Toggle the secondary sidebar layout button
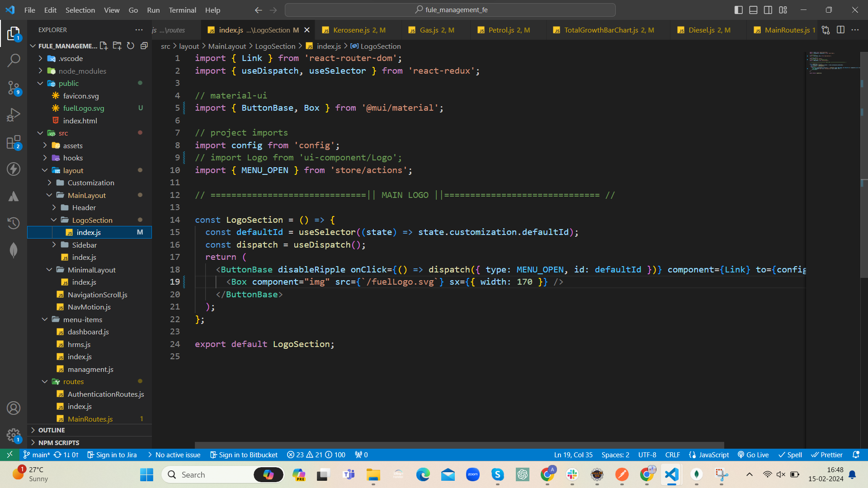Viewport: 868px width, 488px height. point(768,10)
